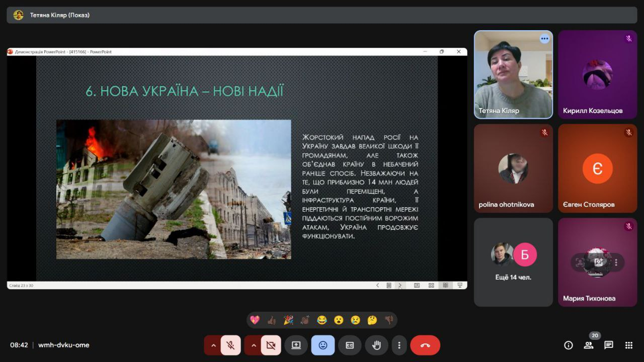Raise your hand in the meeting

[x=376, y=345]
